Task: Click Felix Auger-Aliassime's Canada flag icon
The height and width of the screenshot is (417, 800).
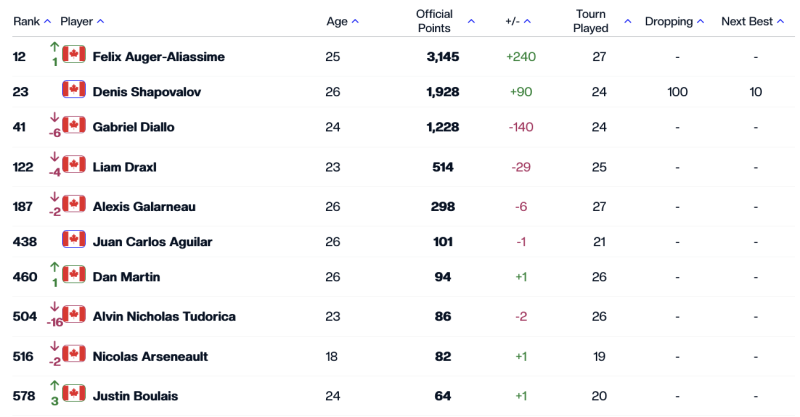Action: (73, 54)
